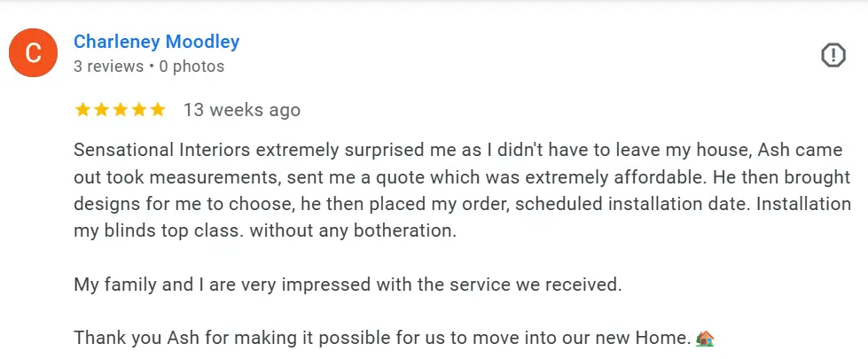Screen dimensions: 868x359
Task: Click the fourth gold rating star
Action: click(139, 110)
